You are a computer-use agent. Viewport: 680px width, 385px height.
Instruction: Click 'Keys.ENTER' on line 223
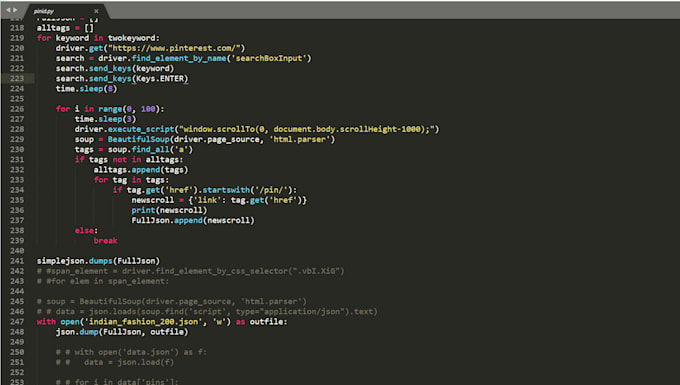[x=160, y=78]
